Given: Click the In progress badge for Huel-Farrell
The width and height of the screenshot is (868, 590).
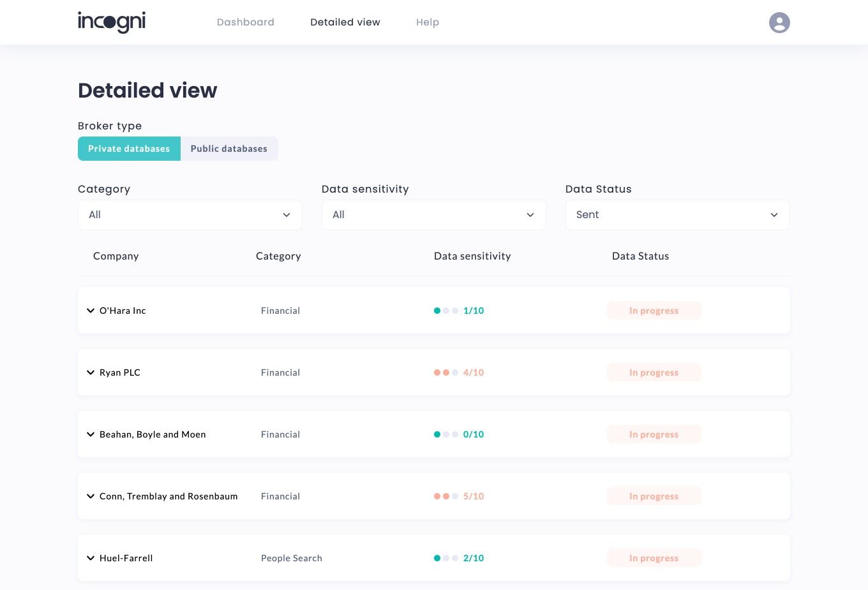Looking at the screenshot, I should pyautogui.click(x=654, y=558).
